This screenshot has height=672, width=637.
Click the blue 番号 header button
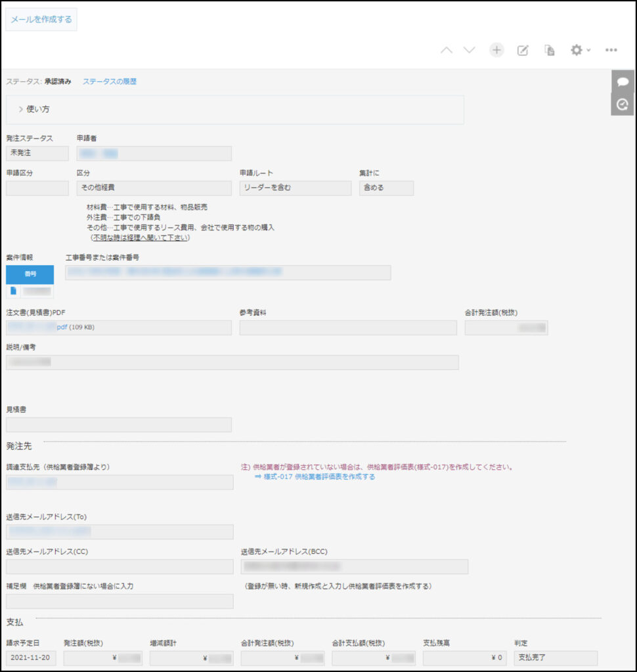[x=30, y=274]
